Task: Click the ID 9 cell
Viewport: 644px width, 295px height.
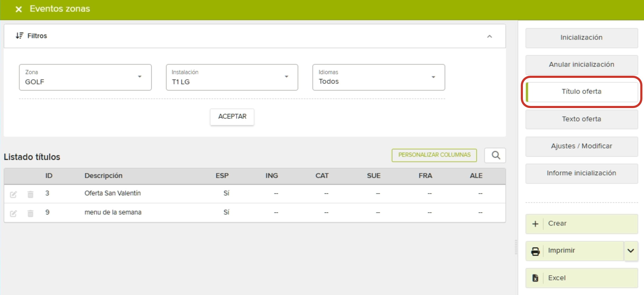Action: click(47, 212)
